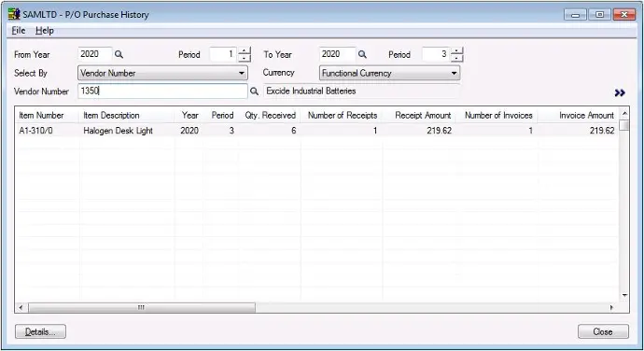Expand the Currency dropdown
This screenshot has height=351, width=644.
click(x=454, y=73)
